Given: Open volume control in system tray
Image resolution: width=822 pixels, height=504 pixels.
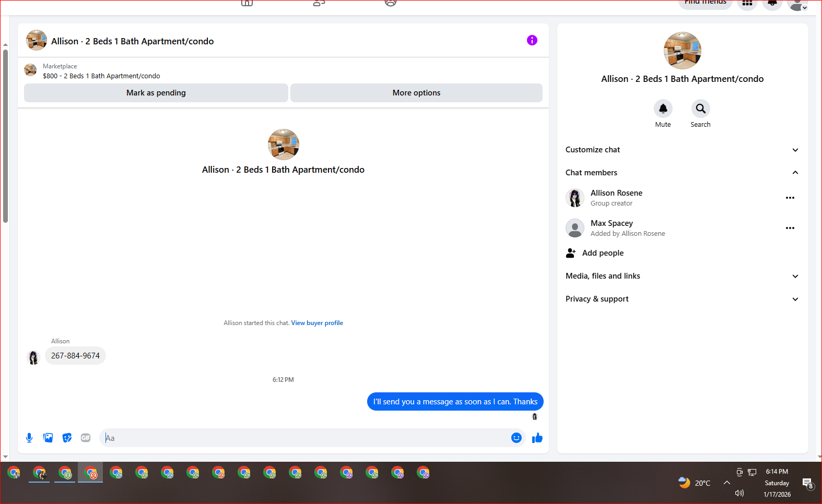Looking at the screenshot, I should tap(739, 493).
